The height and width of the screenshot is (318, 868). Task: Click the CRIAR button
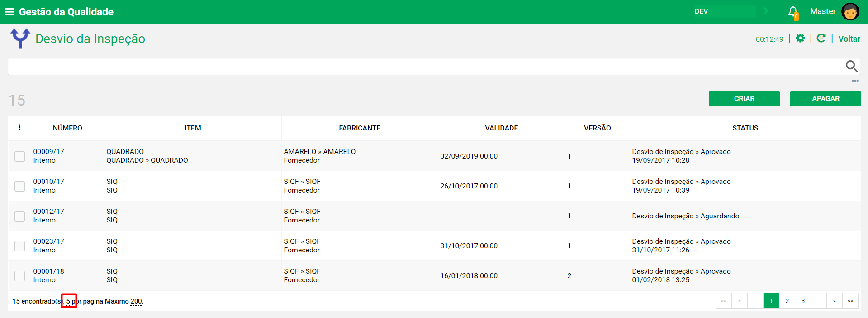coord(744,99)
